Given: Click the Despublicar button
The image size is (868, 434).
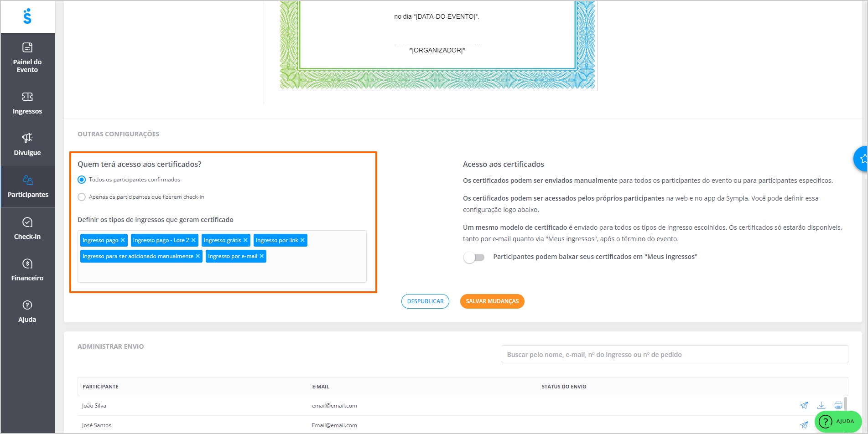Looking at the screenshot, I should (425, 301).
